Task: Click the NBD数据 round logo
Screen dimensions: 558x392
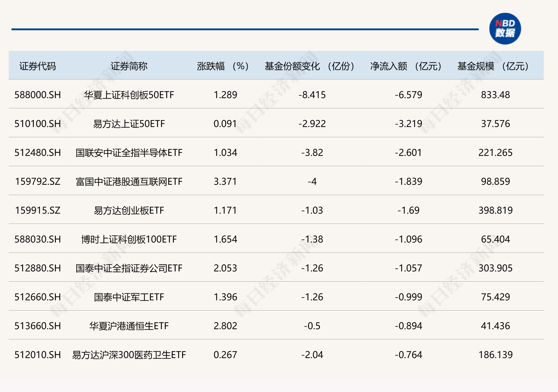Action: click(x=505, y=29)
